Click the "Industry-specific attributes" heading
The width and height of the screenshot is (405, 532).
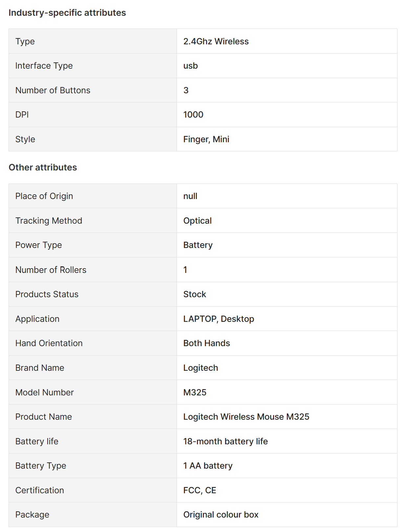click(x=67, y=13)
